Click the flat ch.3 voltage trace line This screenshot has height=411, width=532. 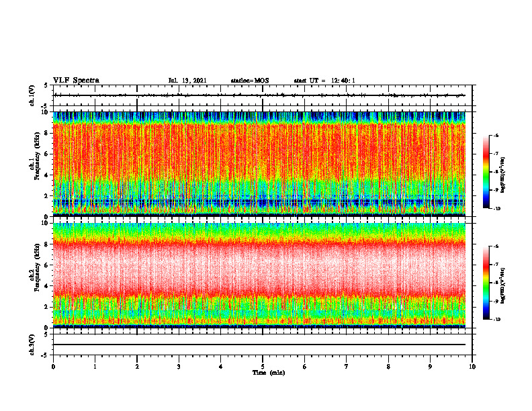(259, 345)
